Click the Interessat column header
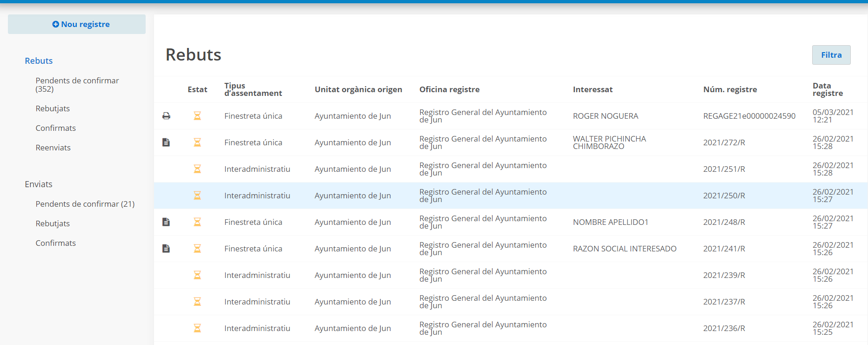This screenshot has height=345, width=868. click(592, 89)
